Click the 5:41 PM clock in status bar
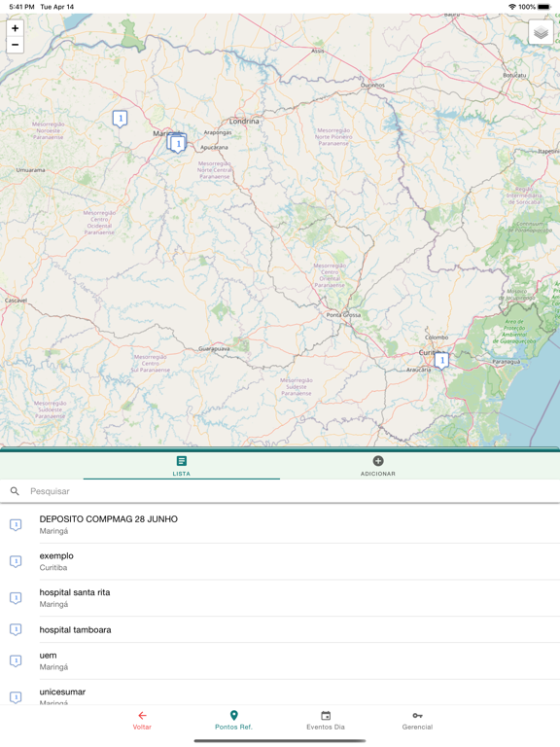The height and width of the screenshot is (747, 560). (x=21, y=7)
